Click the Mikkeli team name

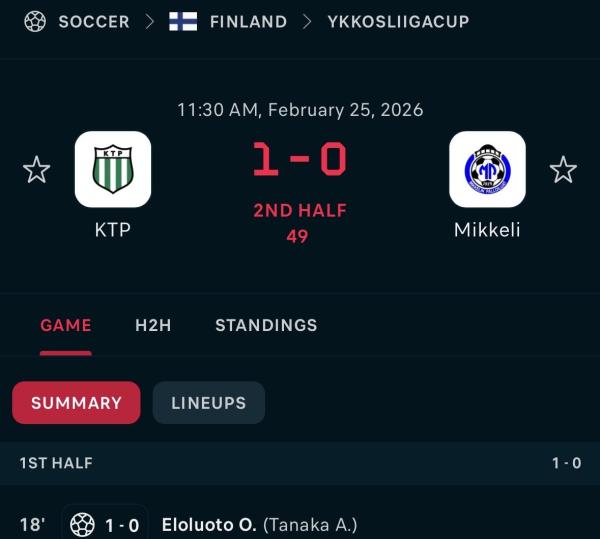[487, 229]
